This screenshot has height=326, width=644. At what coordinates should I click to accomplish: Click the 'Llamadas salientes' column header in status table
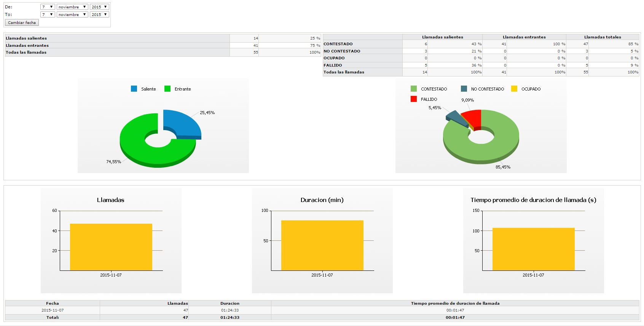point(443,37)
